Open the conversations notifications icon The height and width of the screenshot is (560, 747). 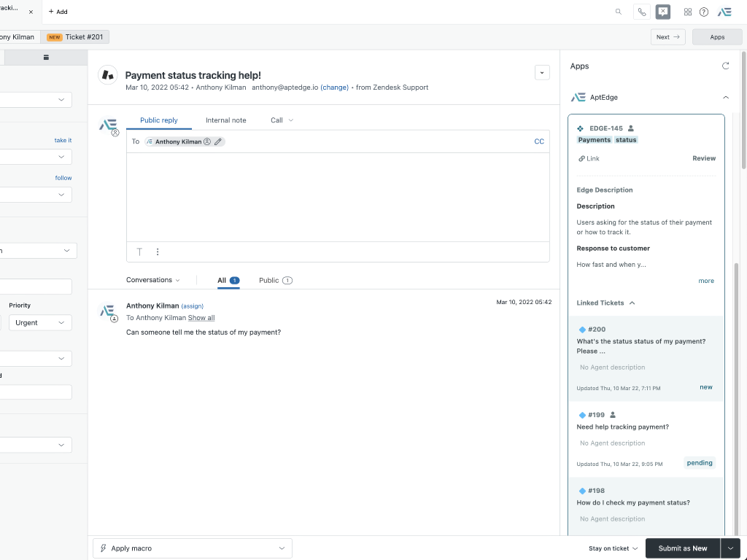[x=662, y=12]
